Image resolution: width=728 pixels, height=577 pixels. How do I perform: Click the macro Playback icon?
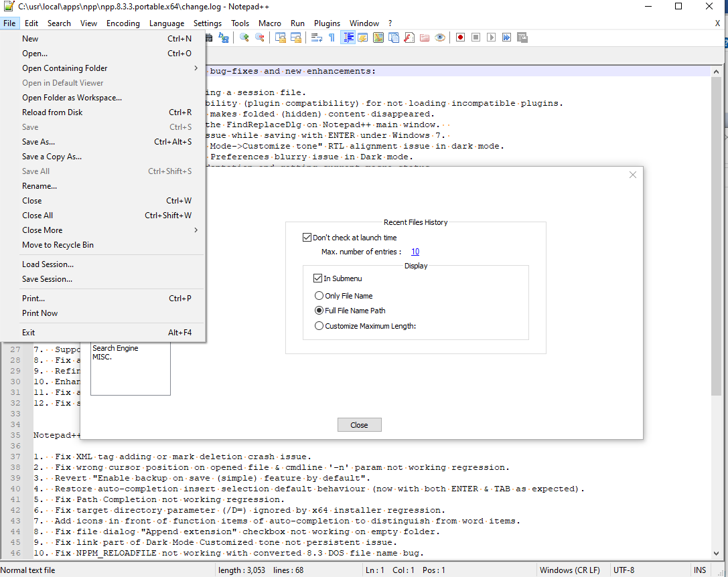coord(491,37)
